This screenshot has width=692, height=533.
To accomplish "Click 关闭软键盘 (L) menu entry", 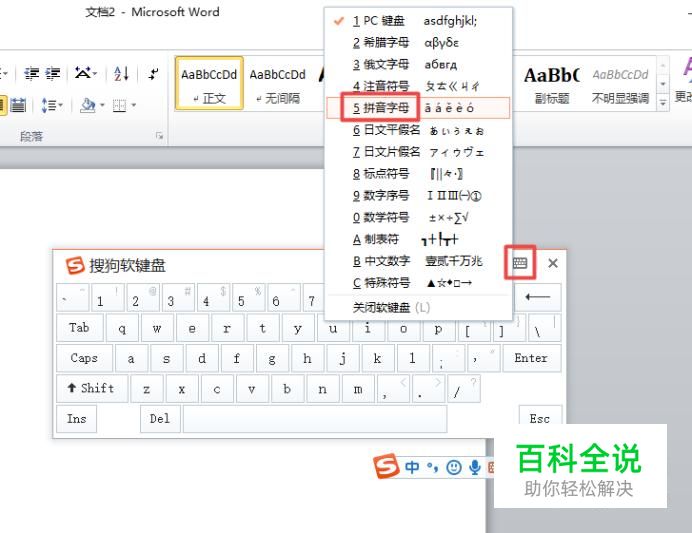I will click(418, 307).
